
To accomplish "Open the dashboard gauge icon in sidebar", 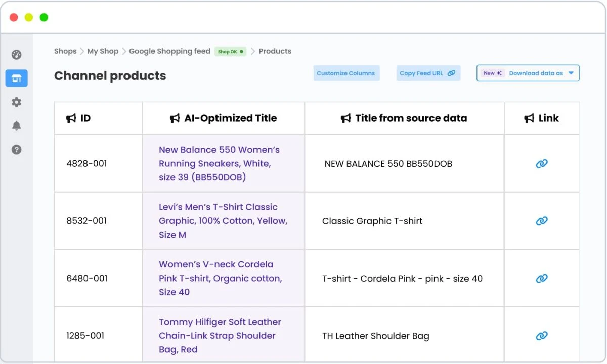I will [x=17, y=55].
